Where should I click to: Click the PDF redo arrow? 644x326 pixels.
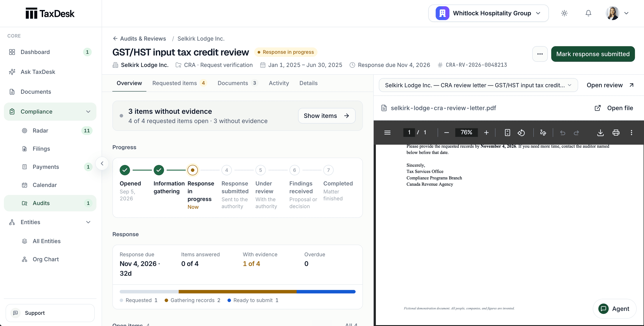click(576, 133)
